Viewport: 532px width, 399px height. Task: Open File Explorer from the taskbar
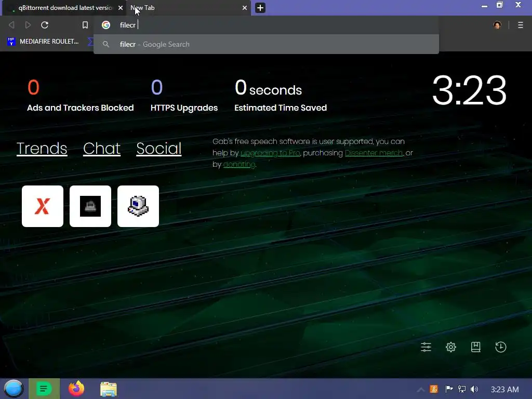click(109, 389)
